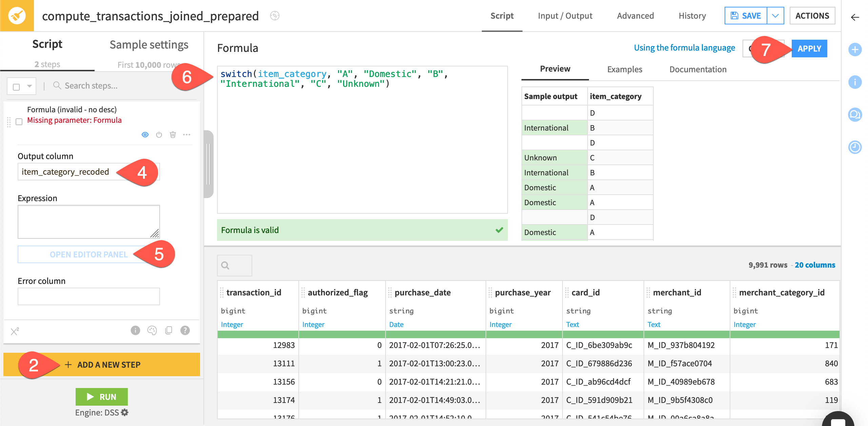
Task: Toggle the eye preview icon on Formula step
Action: point(145,134)
